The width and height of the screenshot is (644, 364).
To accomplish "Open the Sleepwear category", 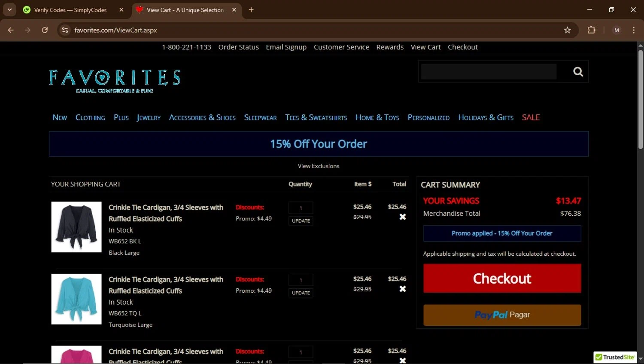I will pos(260,118).
